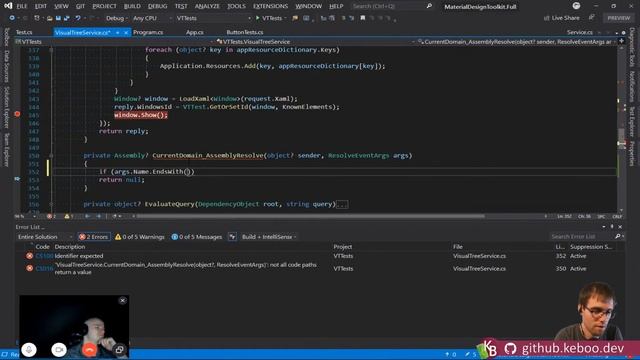Close the VisualTreeService.cs tab
Screen dimensions: 640x360
point(126,32)
